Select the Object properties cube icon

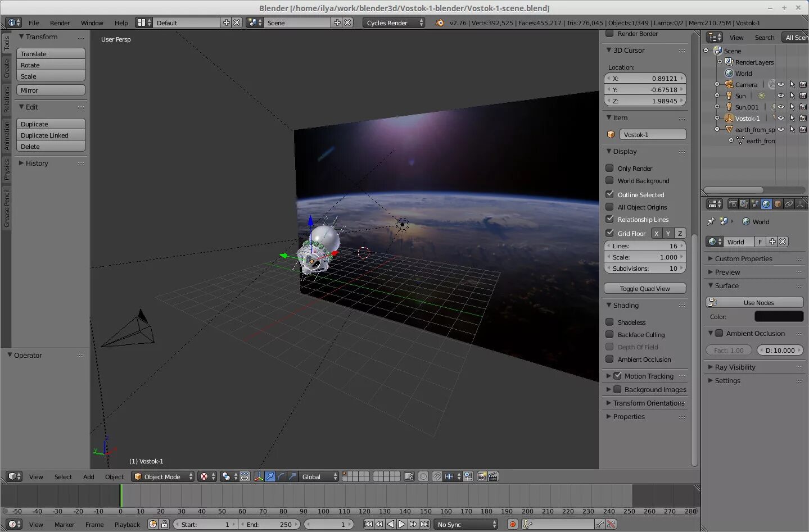pyautogui.click(x=778, y=204)
